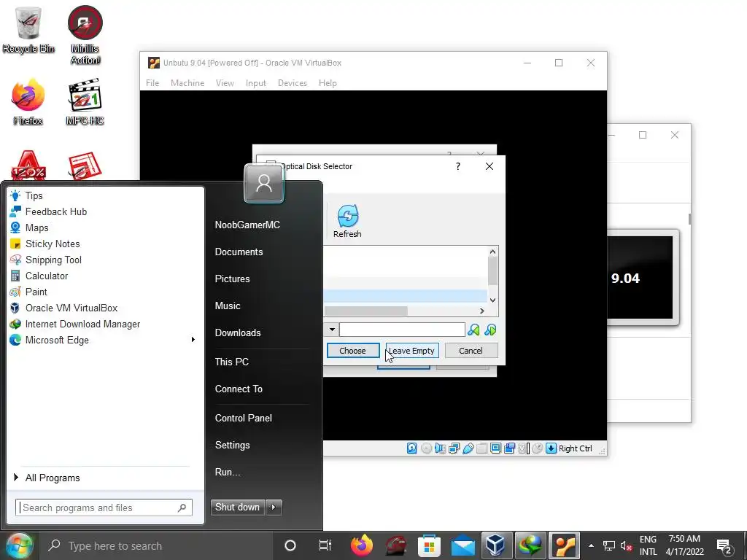
Task: Click the Task View taskbar button
Action: click(x=325, y=545)
